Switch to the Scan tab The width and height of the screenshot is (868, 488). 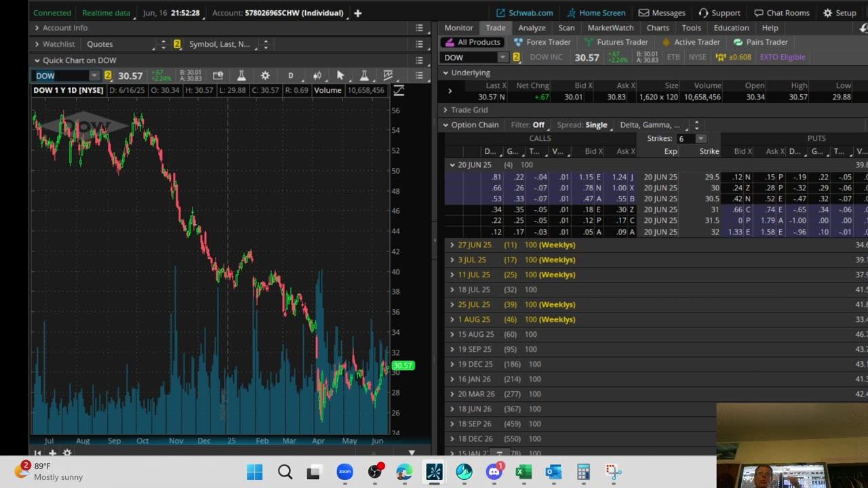[566, 28]
